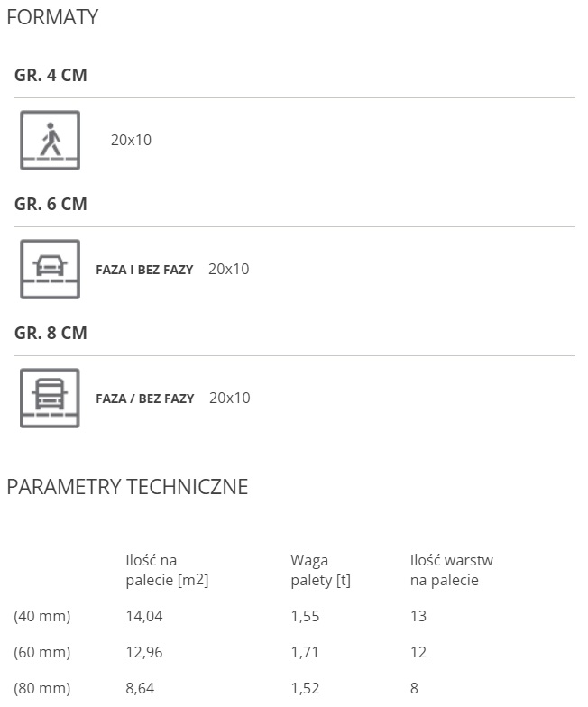This screenshot has width=588, height=707.
Task: Click the 14,04 pallet quantity value
Action: [144, 616]
